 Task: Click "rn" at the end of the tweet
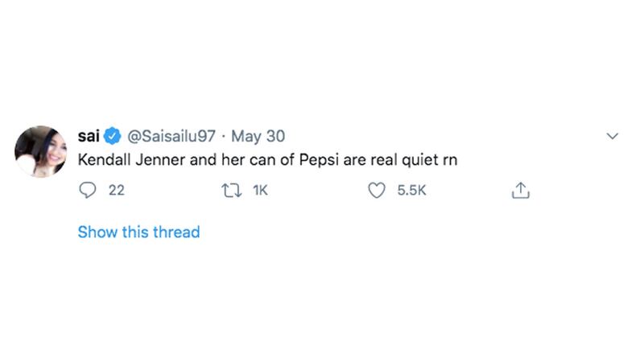[448, 159]
